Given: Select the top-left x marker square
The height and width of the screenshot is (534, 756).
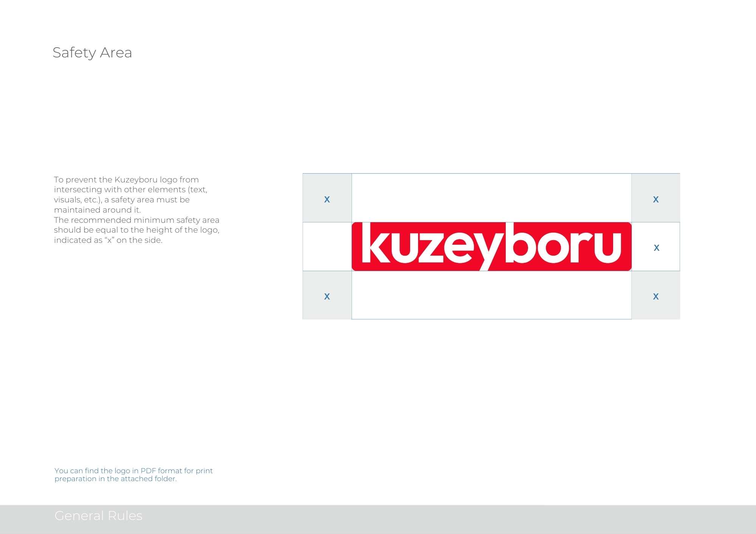Looking at the screenshot, I should (x=327, y=198).
